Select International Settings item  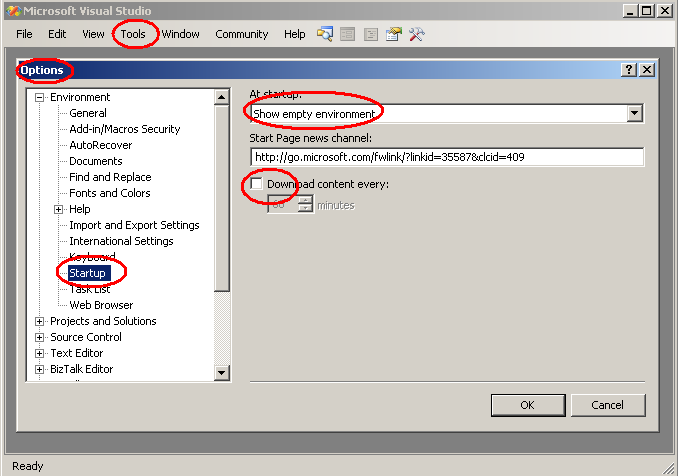click(122, 241)
